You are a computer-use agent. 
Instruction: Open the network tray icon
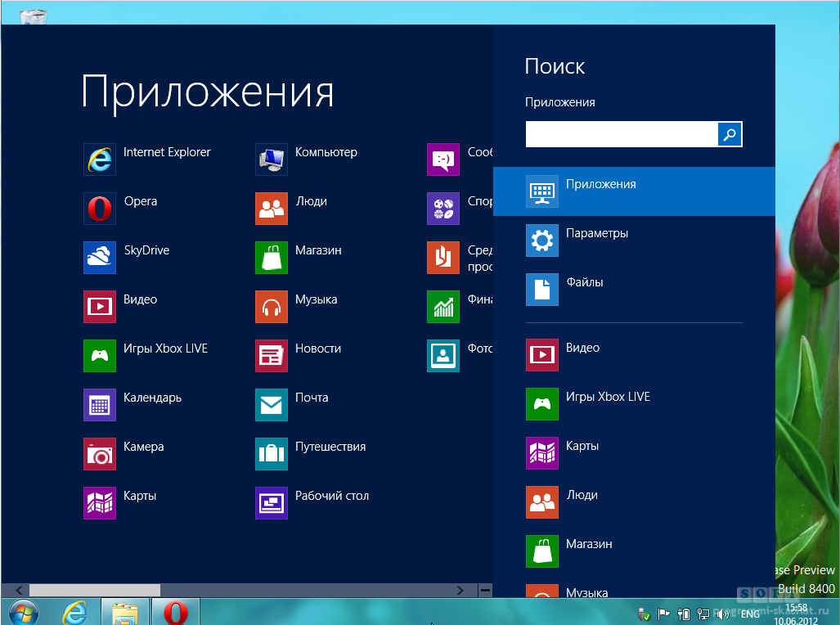point(703,614)
